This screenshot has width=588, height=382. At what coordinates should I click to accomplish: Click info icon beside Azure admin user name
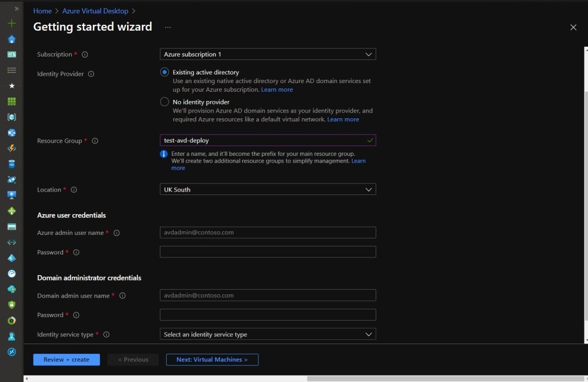[117, 233]
